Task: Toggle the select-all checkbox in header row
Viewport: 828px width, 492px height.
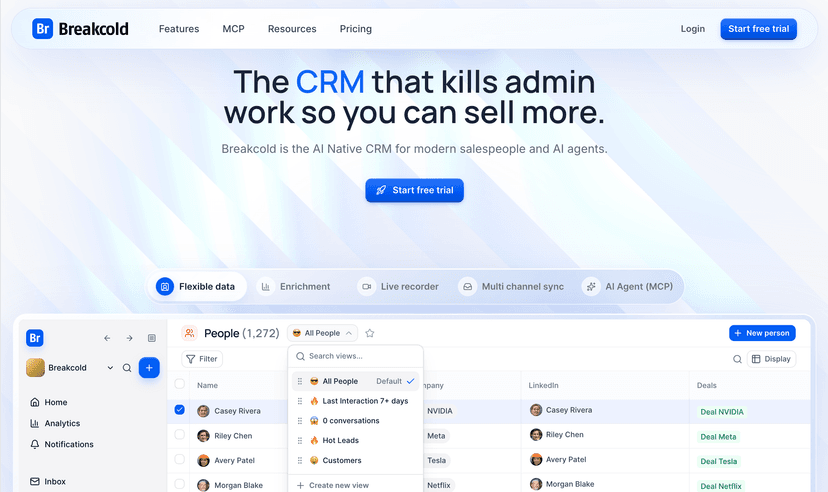Action: (x=180, y=384)
